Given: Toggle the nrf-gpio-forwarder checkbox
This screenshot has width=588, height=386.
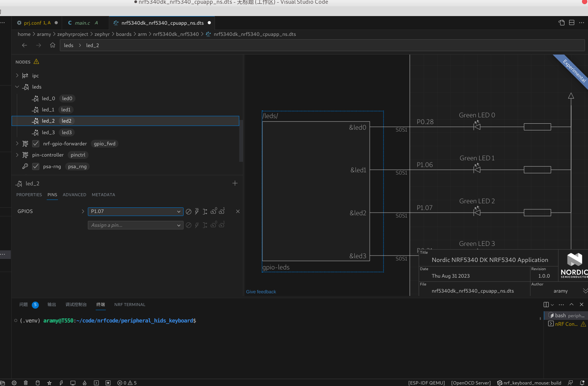Looking at the screenshot, I should (36, 143).
